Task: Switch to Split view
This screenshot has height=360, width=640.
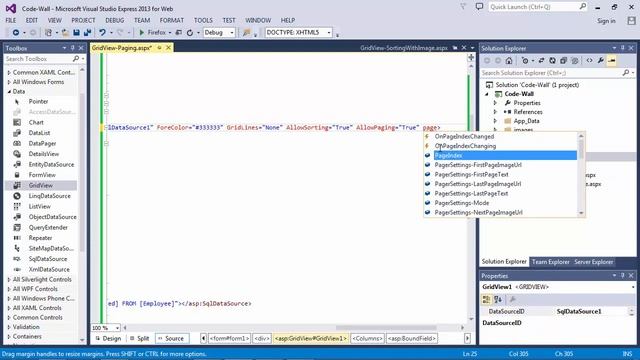Action: [139, 339]
